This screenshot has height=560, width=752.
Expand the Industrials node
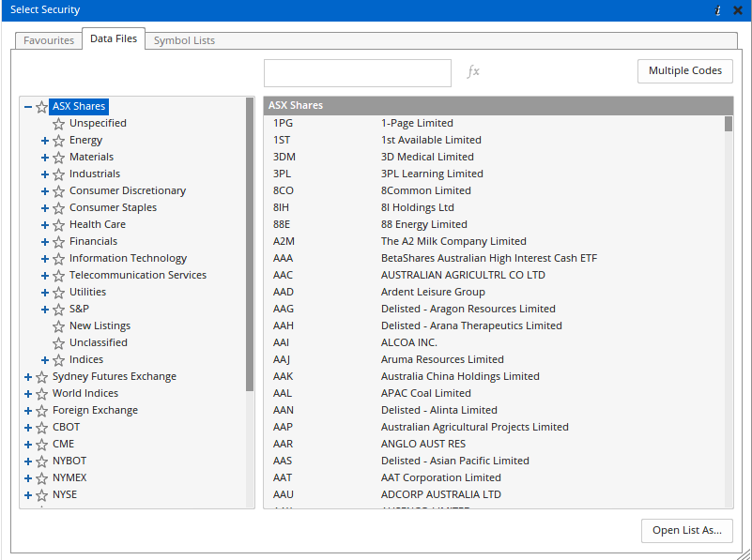(x=45, y=174)
